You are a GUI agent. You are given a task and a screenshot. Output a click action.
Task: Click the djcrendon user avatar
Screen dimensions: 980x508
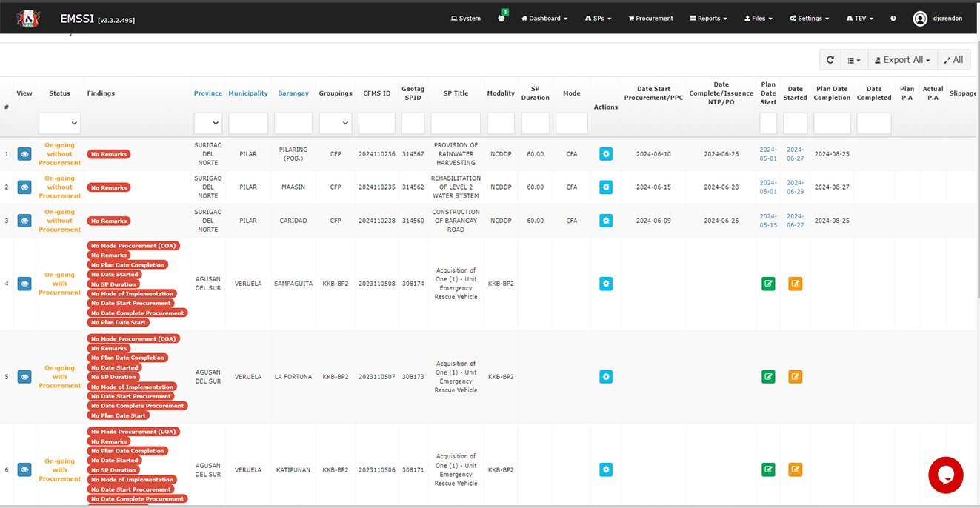click(920, 19)
